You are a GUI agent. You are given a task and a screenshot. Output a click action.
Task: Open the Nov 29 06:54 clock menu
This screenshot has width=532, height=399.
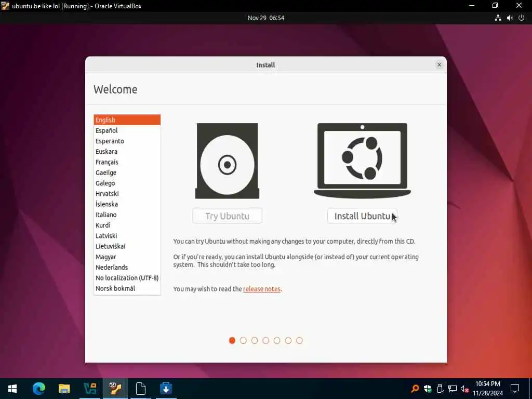265,18
